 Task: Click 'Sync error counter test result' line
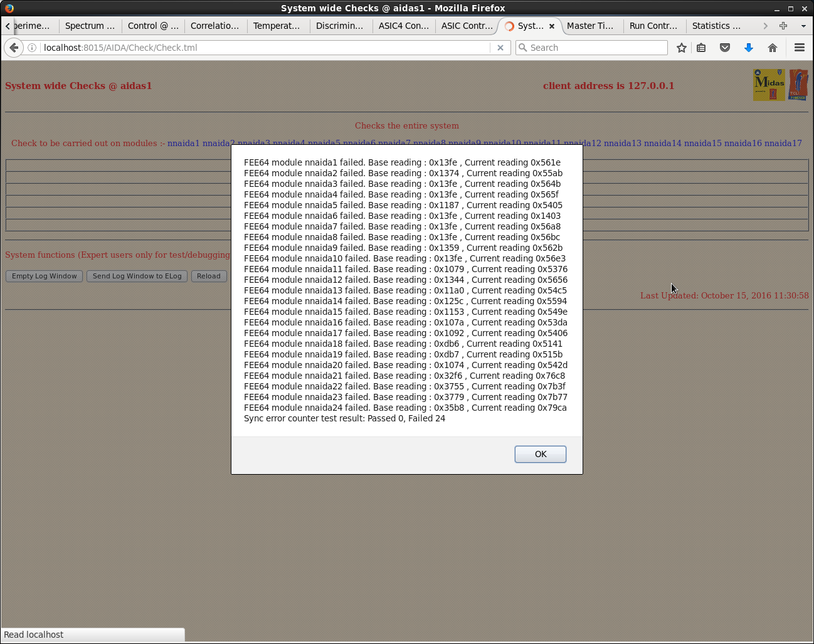pos(344,418)
